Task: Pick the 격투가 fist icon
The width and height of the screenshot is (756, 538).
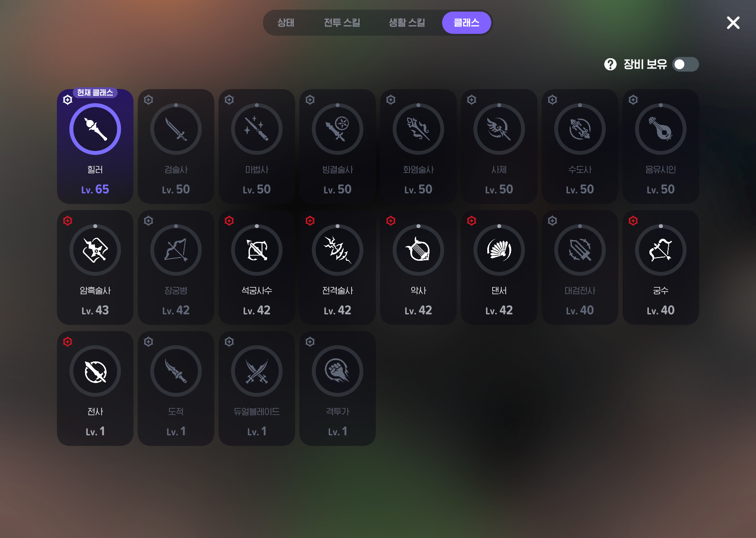Action: [x=338, y=371]
